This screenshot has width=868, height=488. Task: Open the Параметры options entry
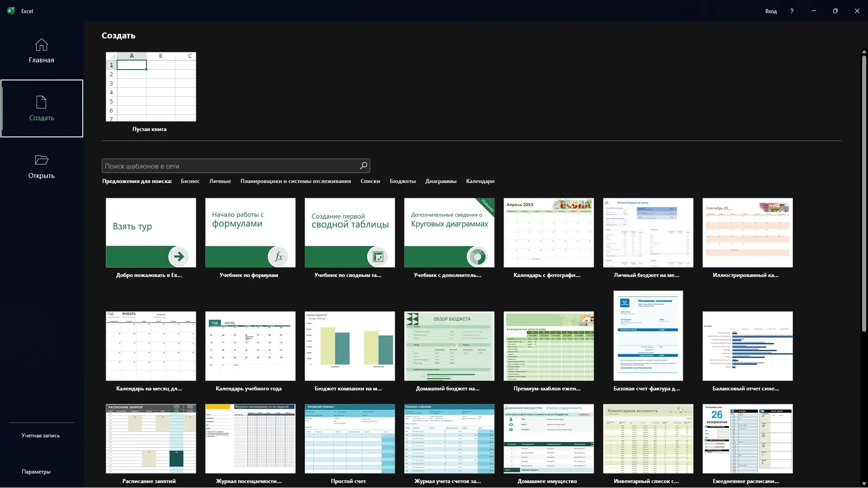point(36,472)
